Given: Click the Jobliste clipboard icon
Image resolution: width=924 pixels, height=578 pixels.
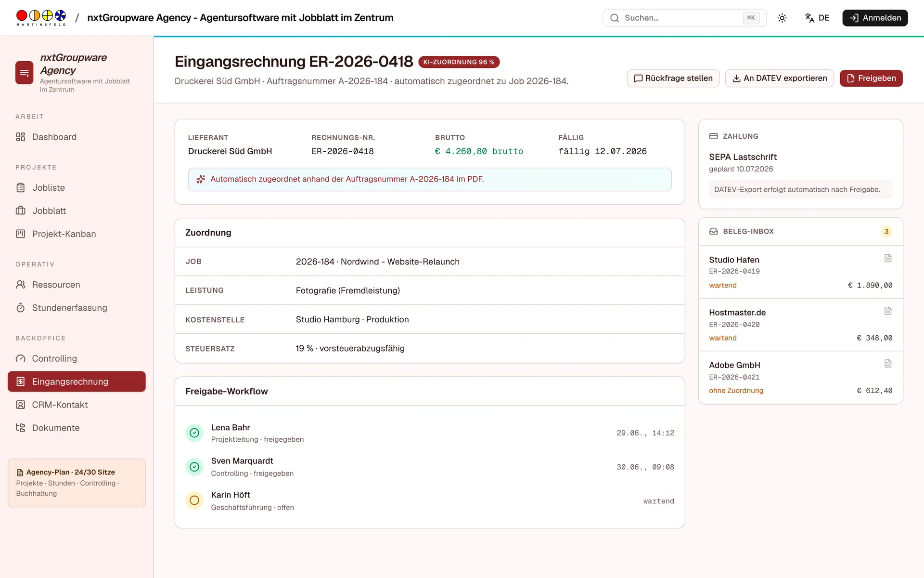Looking at the screenshot, I should [x=20, y=188].
